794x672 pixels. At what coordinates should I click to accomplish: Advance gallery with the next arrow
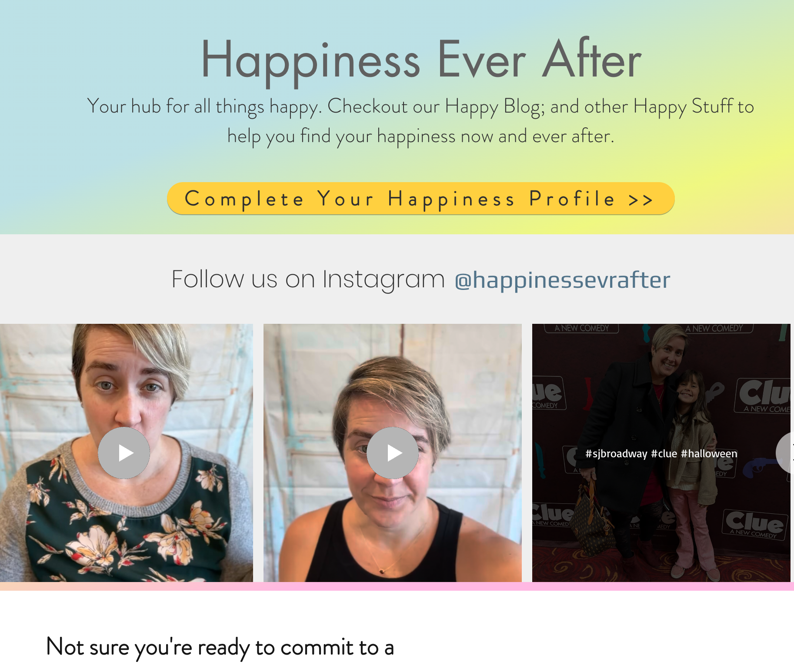785,453
